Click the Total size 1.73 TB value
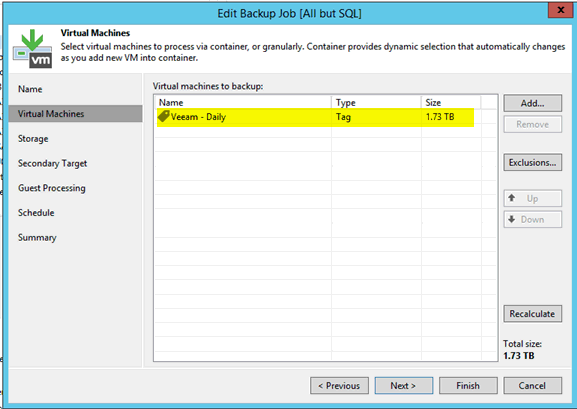This screenshot has height=409, width=577. [519, 356]
